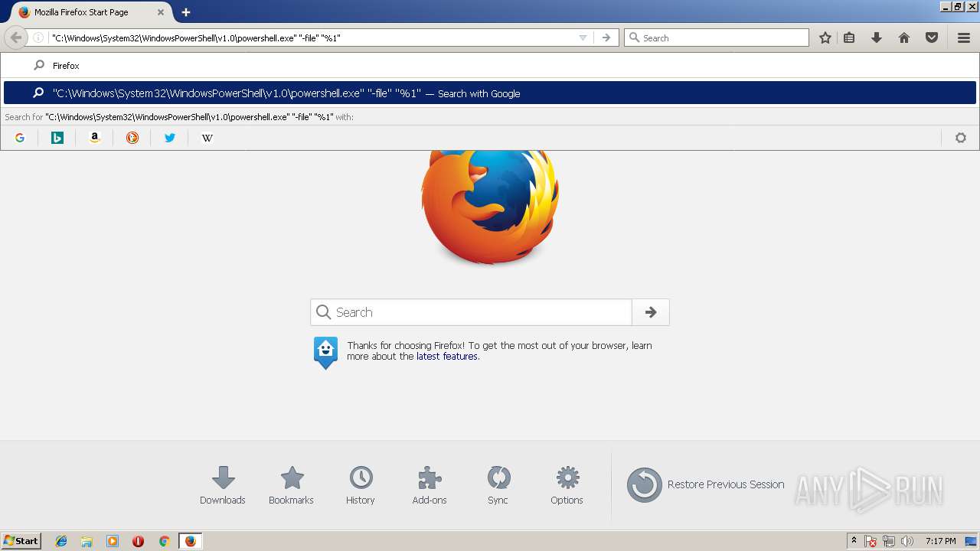Show hidden system tray icons

tap(854, 541)
